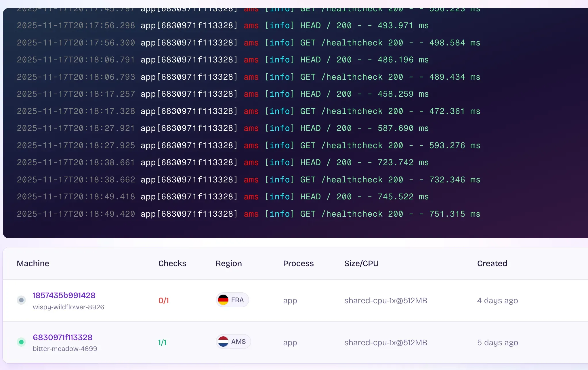
Task: Click the wispy-wildflower-8926 machine name
Action: point(68,307)
